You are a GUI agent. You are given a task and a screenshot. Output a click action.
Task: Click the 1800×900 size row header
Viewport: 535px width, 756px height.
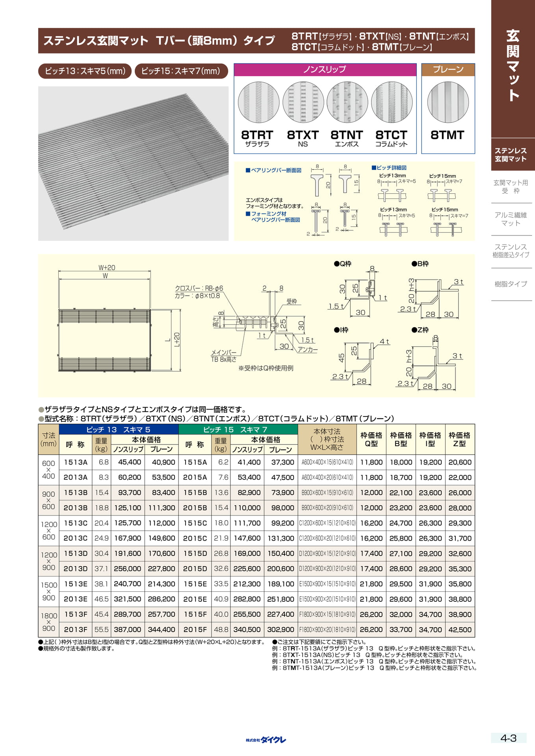click(48, 622)
